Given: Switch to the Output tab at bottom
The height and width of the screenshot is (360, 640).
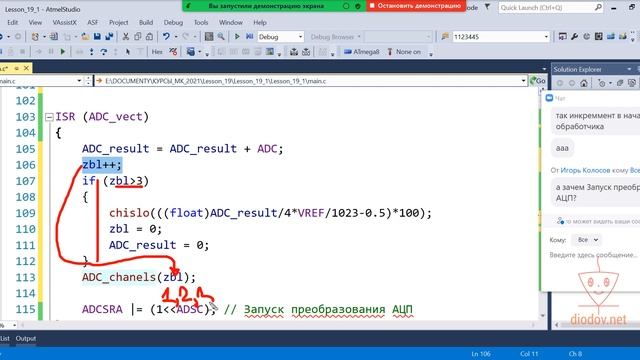Looking at the screenshot, I should [x=26, y=338].
